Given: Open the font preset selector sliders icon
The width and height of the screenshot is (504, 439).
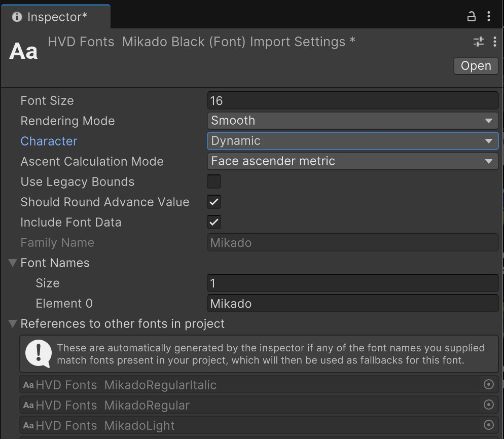Looking at the screenshot, I should [x=478, y=42].
